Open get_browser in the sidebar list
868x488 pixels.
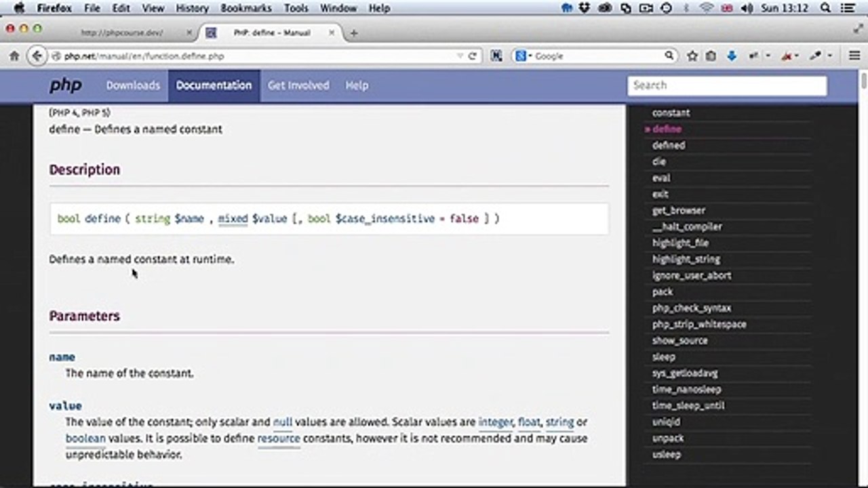[x=679, y=211]
